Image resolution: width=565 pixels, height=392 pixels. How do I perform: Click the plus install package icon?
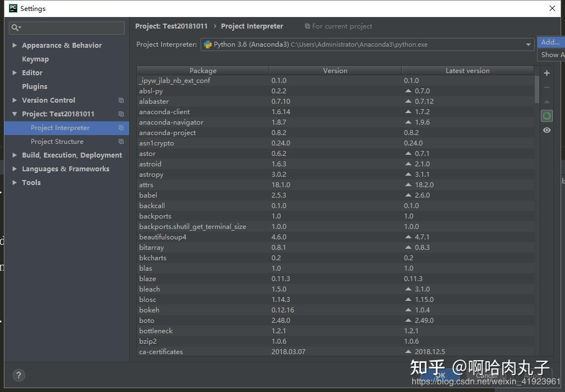coord(547,73)
